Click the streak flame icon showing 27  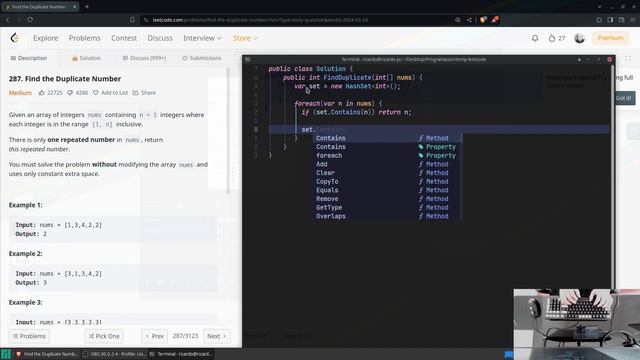pyautogui.click(x=552, y=38)
